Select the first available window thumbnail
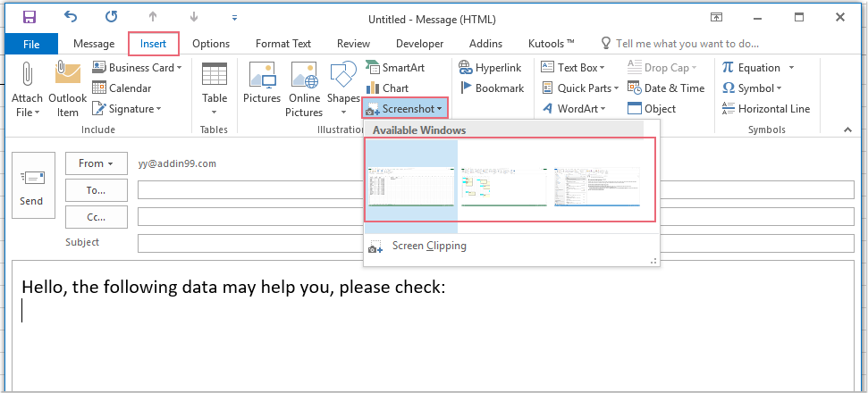This screenshot has height=393, width=868. [x=411, y=186]
